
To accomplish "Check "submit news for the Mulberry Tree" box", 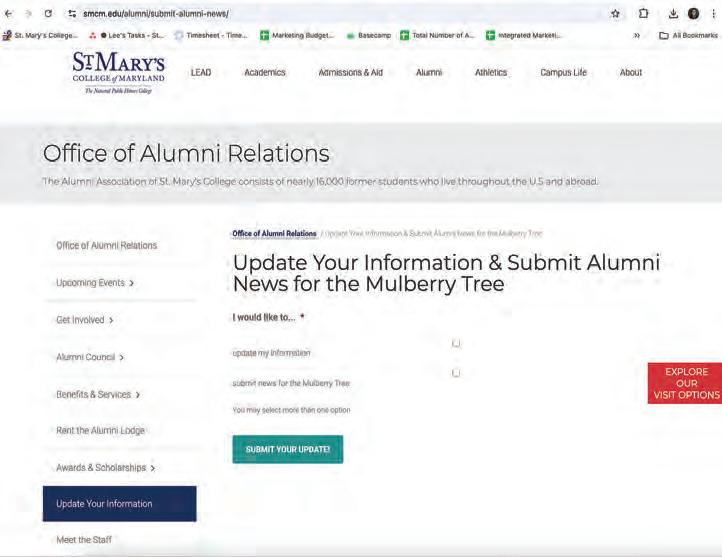I will [x=456, y=373].
